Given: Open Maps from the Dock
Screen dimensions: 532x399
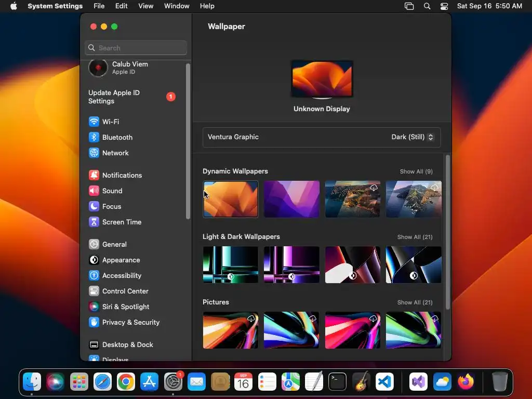Looking at the screenshot, I should 290,382.
